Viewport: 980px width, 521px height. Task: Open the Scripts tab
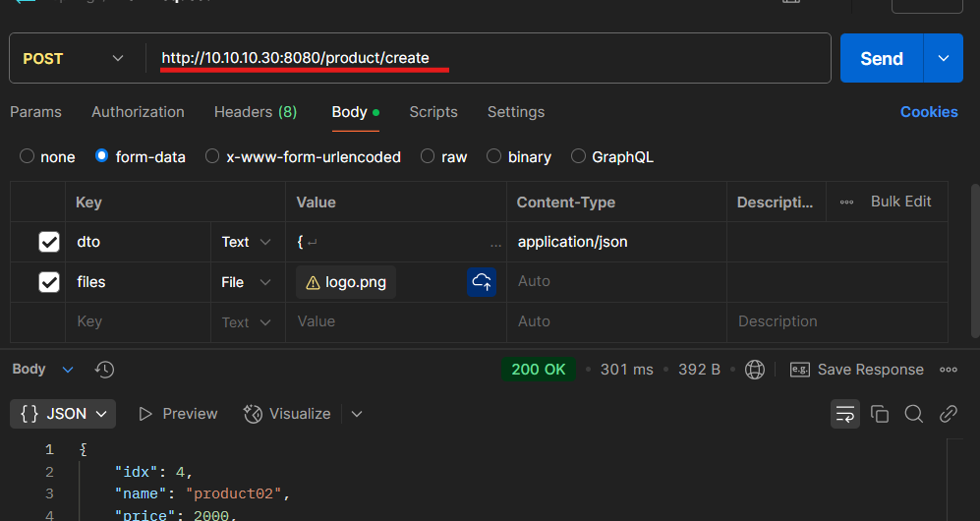[x=433, y=112]
